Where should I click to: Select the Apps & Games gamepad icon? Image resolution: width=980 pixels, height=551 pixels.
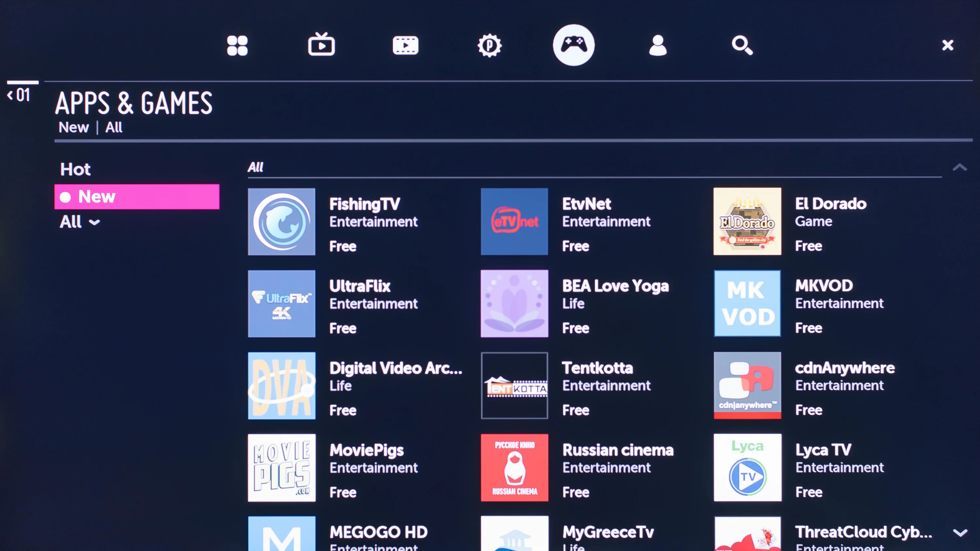(x=574, y=45)
